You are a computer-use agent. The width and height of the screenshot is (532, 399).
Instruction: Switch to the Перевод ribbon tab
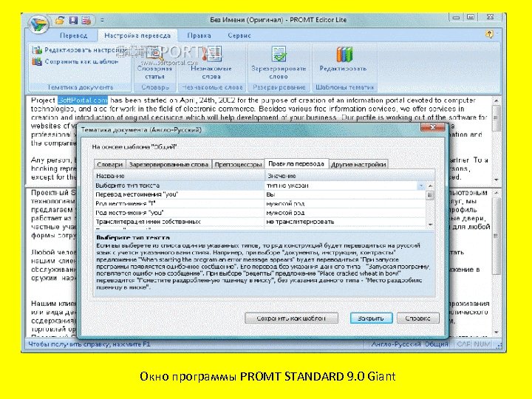(x=74, y=35)
